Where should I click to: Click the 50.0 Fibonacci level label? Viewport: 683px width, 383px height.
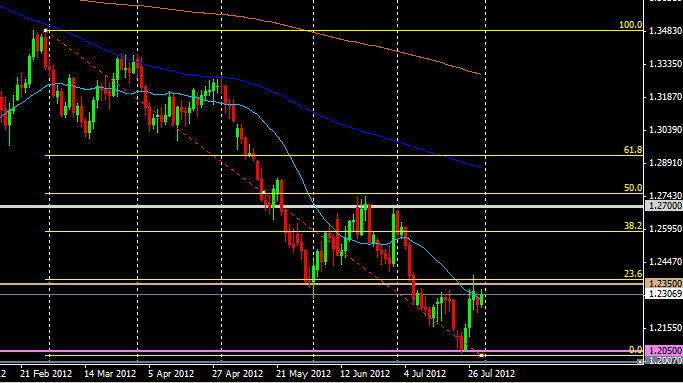[x=632, y=188]
